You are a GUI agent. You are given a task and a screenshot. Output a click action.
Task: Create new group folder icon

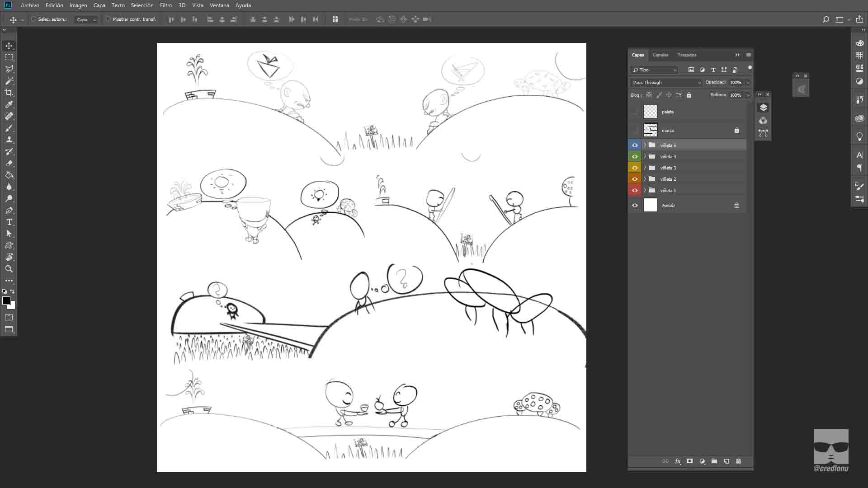pos(714,461)
